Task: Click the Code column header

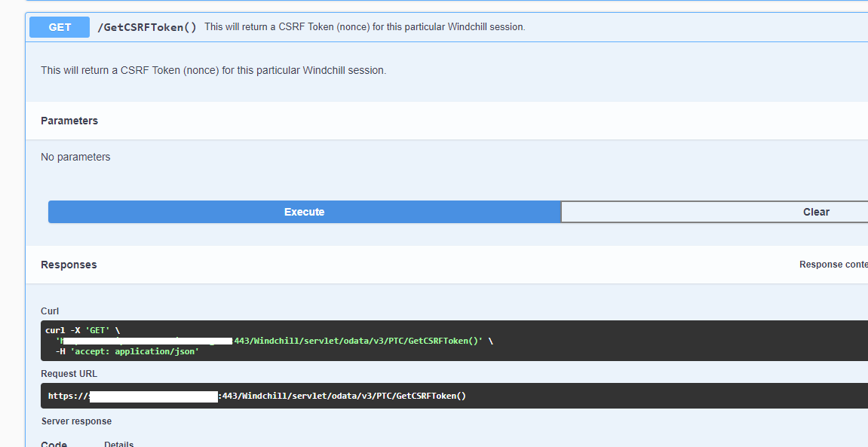Action: pos(54,443)
